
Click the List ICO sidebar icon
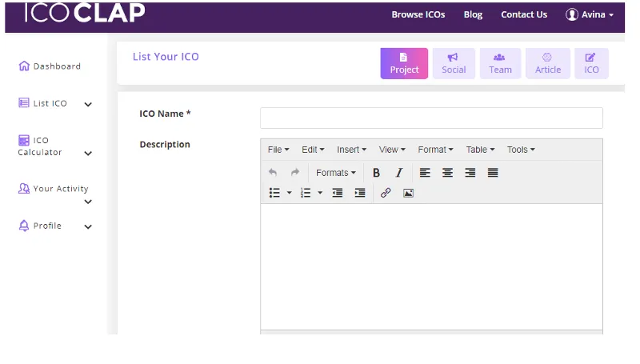[24, 103]
